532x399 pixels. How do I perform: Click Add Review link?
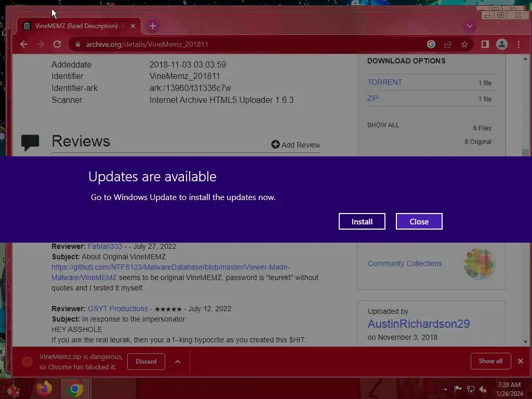click(x=296, y=145)
